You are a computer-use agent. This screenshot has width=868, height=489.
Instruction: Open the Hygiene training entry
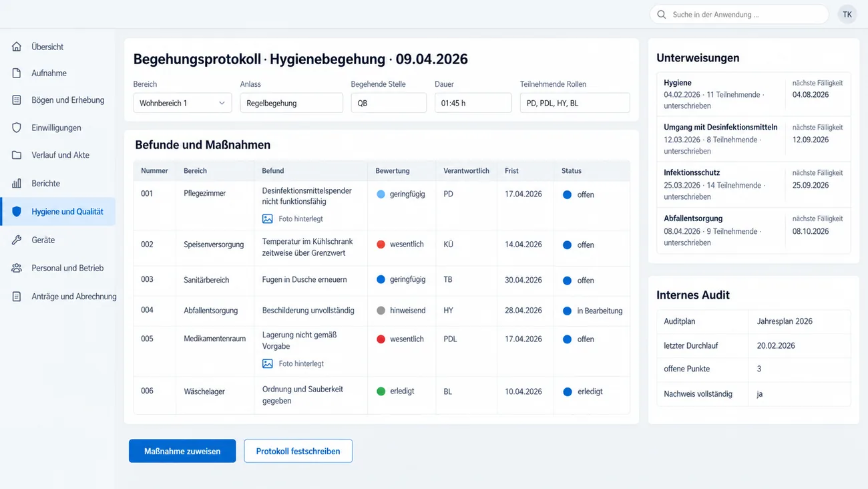coord(754,94)
